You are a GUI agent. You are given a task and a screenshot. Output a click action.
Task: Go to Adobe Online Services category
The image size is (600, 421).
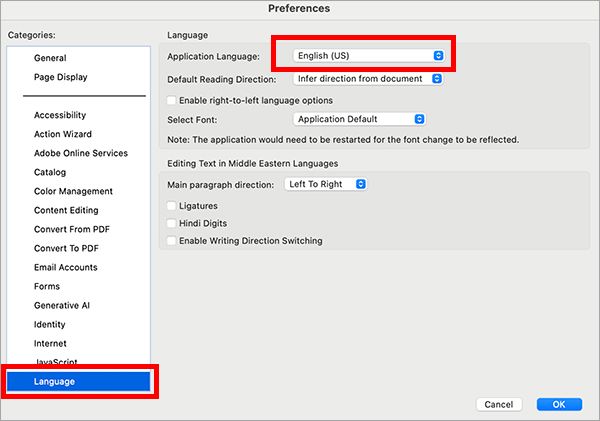[x=80, y=153]
